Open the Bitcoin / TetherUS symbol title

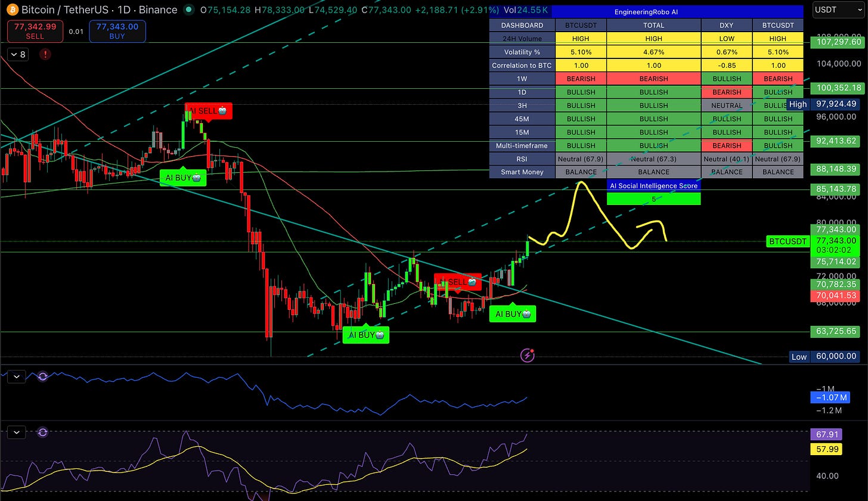click(x=65, y=10)
